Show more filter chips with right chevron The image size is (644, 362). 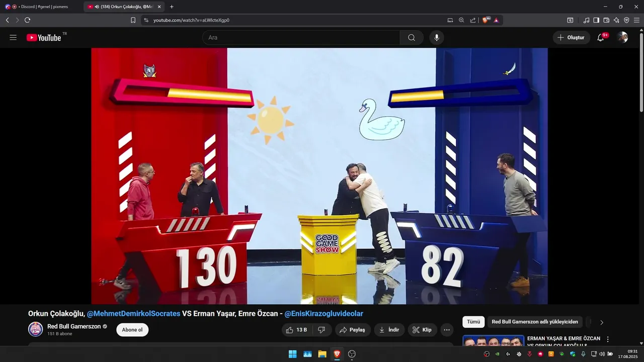pyautogui.click(x=602, y=322)
